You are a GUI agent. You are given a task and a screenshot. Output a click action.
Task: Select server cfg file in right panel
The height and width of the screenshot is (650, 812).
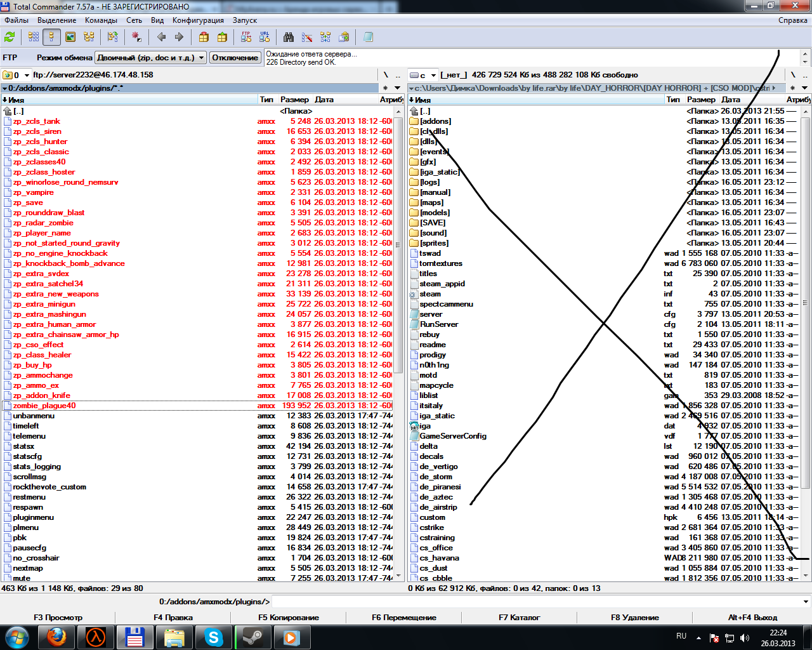click(603, 314)
